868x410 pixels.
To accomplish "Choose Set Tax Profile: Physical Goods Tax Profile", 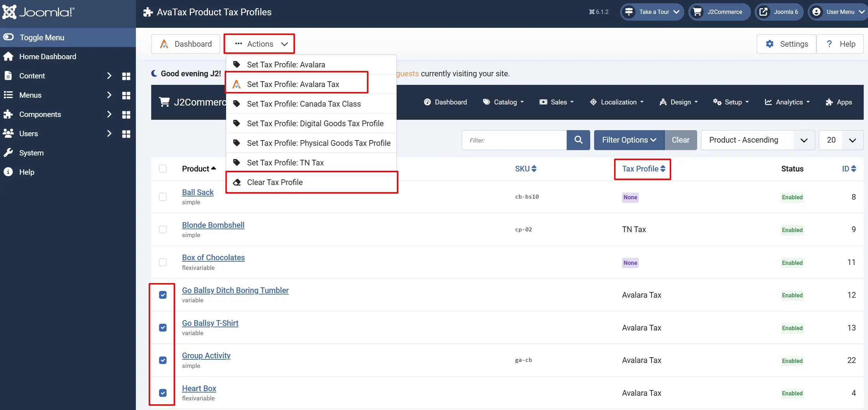I will coord(311,143).
